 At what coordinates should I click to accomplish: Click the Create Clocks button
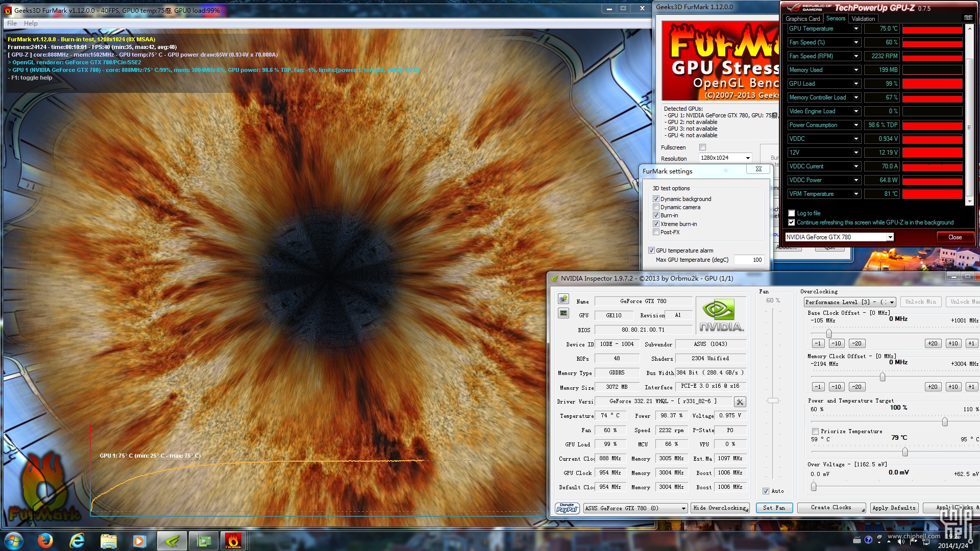tap(831, 508)
